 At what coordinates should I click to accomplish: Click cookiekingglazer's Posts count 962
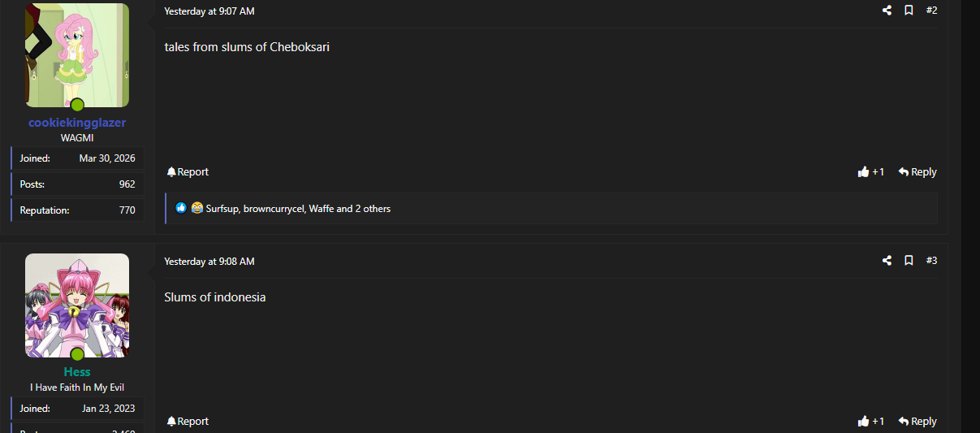point(127,184)
